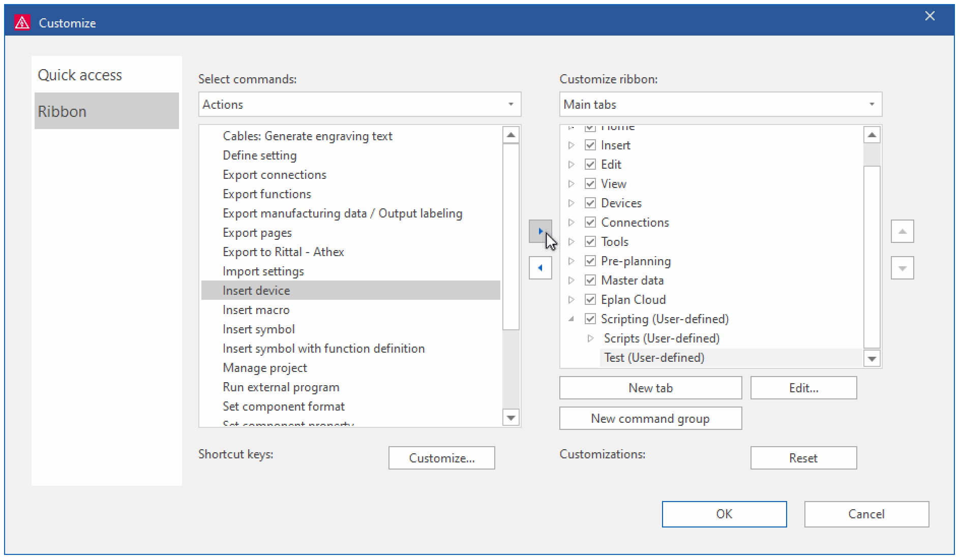Image resolution: width=960 pixels, height=560 pixels.
Task: Move selected ribbon item up
Action: point(902,231)
